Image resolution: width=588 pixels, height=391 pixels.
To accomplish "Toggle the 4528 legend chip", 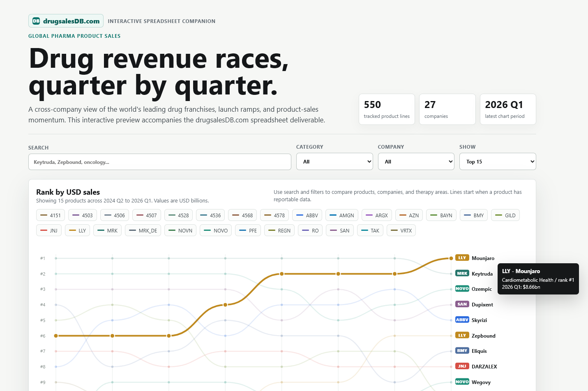I will (179, 215).
